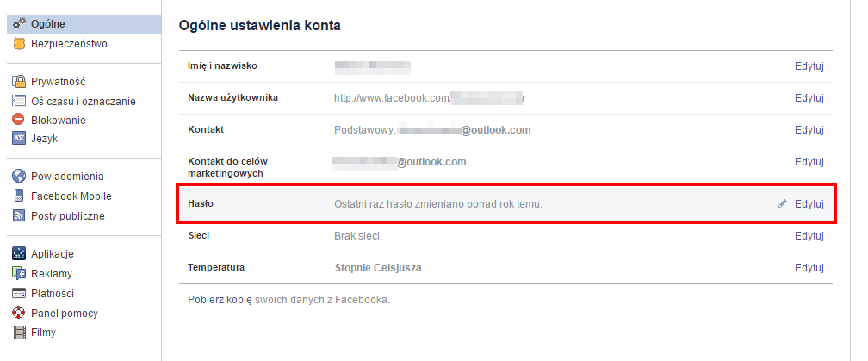Edit the Temperatura setting
The image size is (868, 361).
(x=809, y=267)
